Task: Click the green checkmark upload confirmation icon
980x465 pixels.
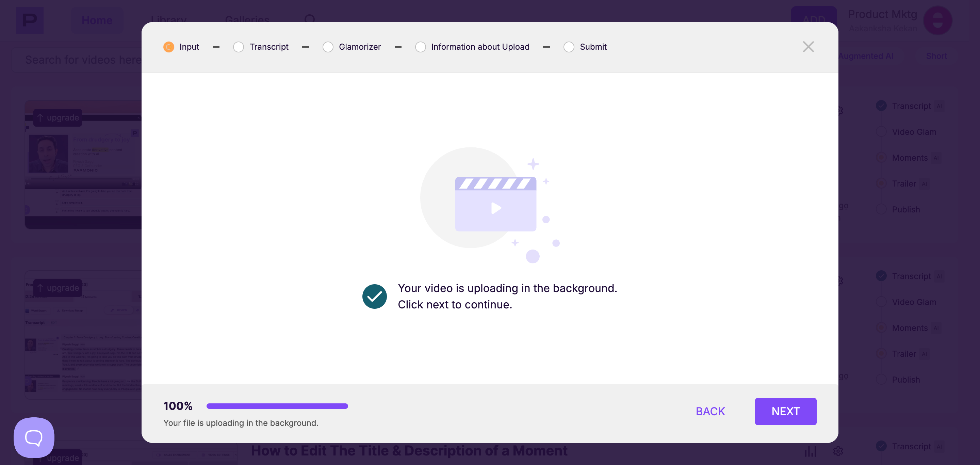Action: (374, 296)
